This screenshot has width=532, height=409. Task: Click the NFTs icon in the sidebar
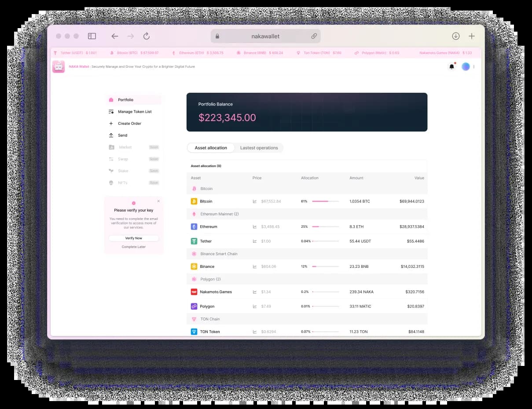111,183
